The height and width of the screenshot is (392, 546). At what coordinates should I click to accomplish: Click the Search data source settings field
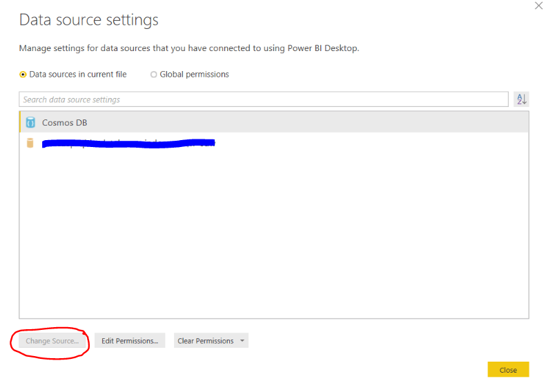[x=264, y=99]
